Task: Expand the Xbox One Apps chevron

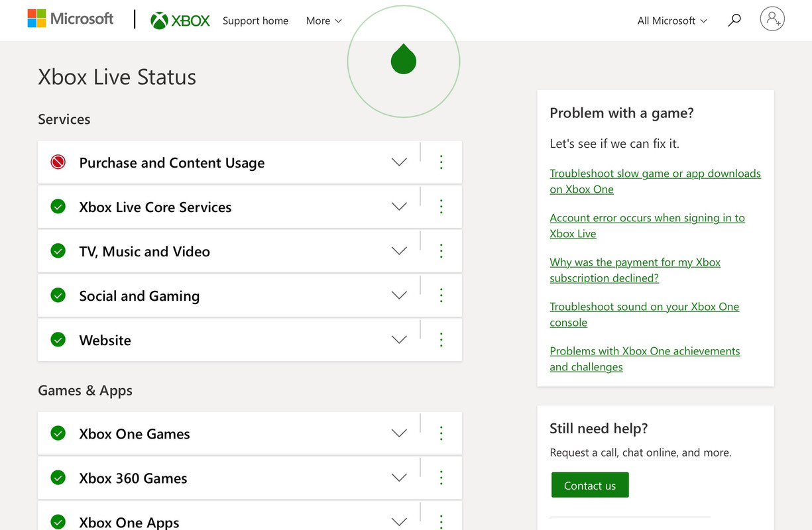Action: pos(399,522)
